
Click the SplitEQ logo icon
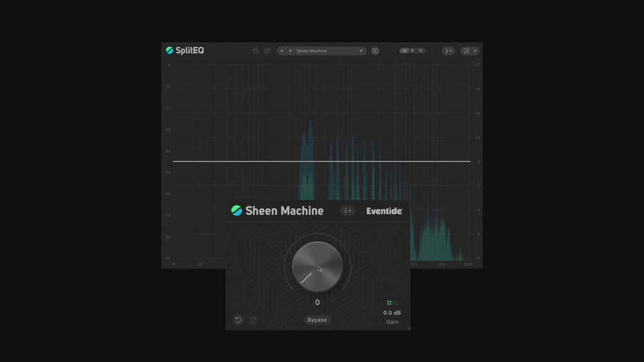pyautogui.click(x=169, y=50)
